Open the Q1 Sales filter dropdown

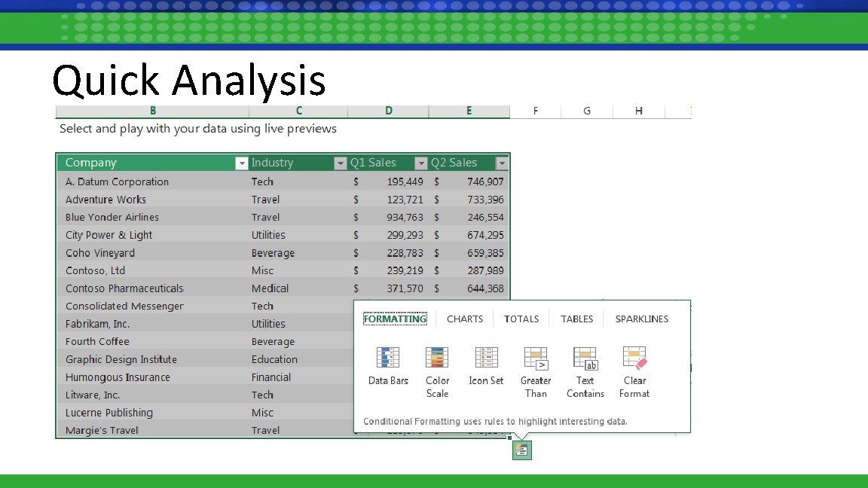pos(420,163)
